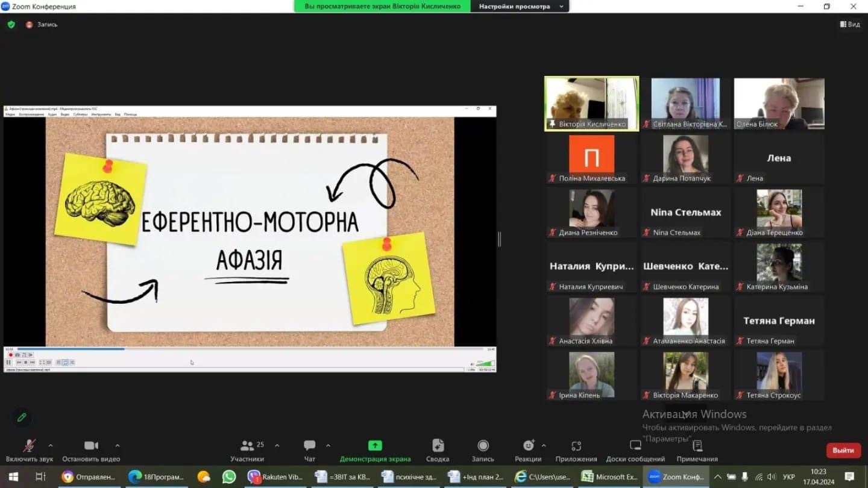
Task: Switch to Microsoft Excel taskbar item
Action: pyautogui.click(x=609, y=477)
